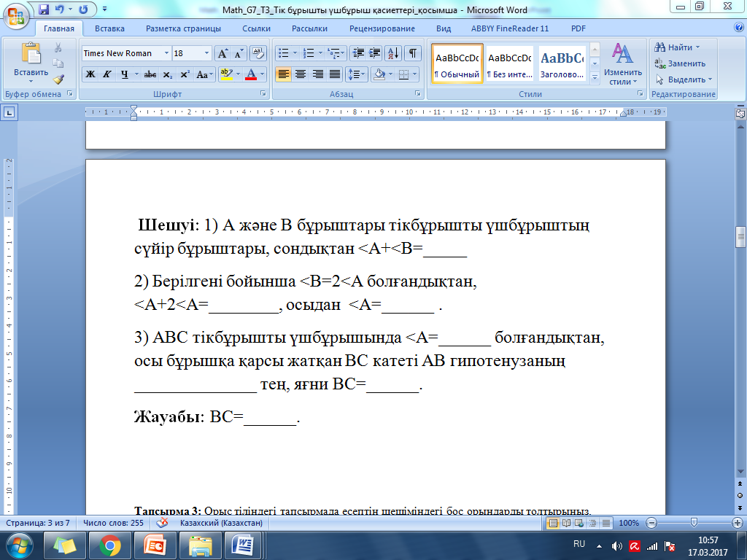The image size is (747, 560).
Task: Center align text
Action: [x=300, y=74]
